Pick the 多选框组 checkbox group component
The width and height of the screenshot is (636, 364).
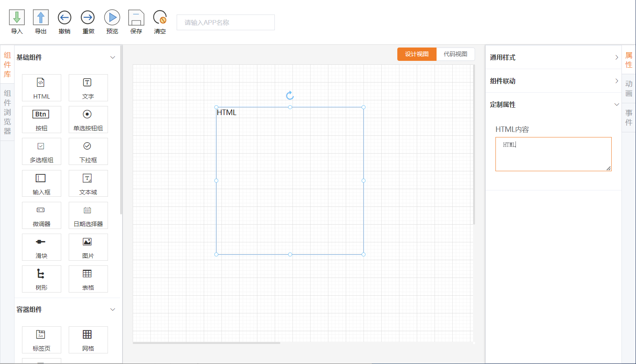click(42, 151)
